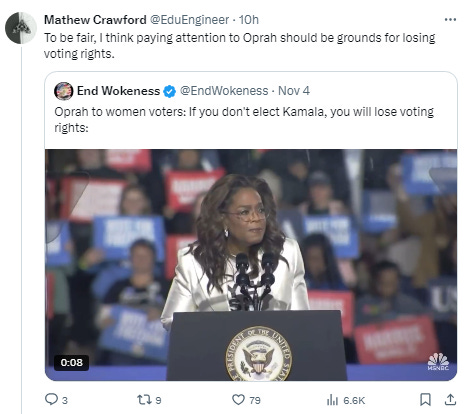Click the main tweet text about voting rights
Viewport: 469px width, 414px height.
click(x=240, y=45)
